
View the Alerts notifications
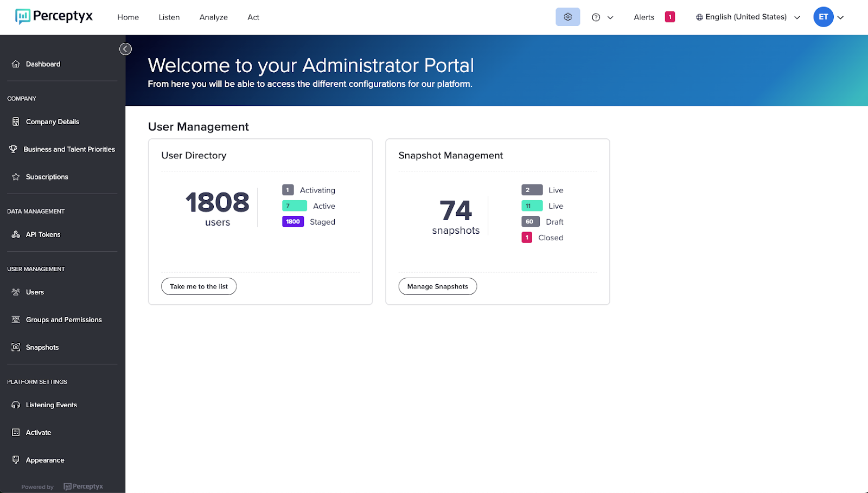[654, 17]
